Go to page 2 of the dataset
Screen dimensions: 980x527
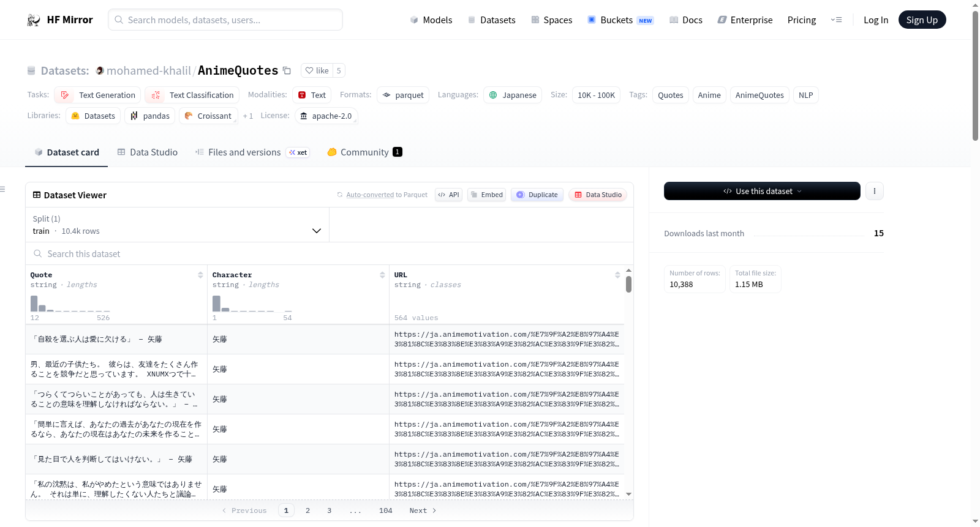(x=307, y=510)
